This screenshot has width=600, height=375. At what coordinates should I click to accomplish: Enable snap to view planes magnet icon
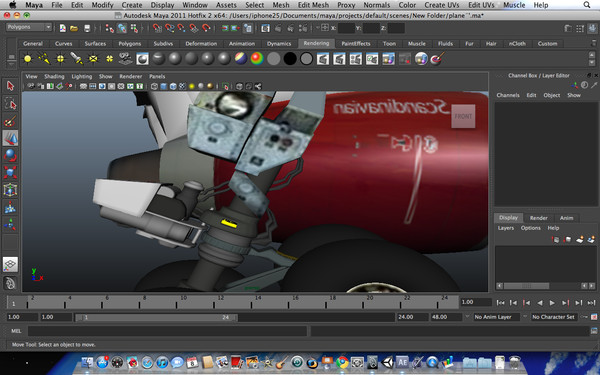tap(194, 28)
